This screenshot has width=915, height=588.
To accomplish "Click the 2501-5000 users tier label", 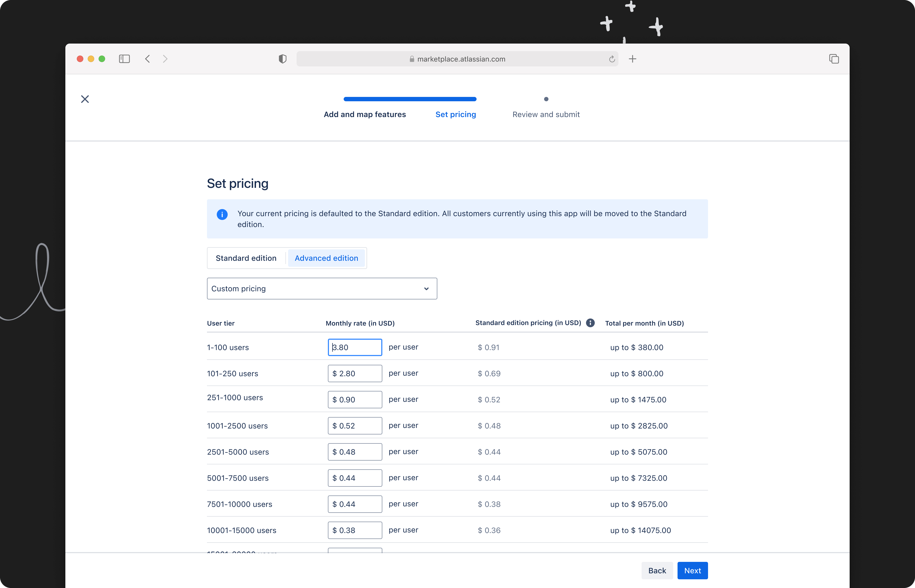I will pos(238,452).
